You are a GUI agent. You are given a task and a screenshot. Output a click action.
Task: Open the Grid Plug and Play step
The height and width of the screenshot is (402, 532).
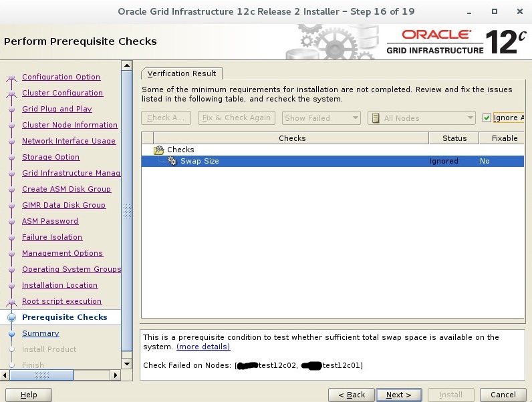coord(57,109)
